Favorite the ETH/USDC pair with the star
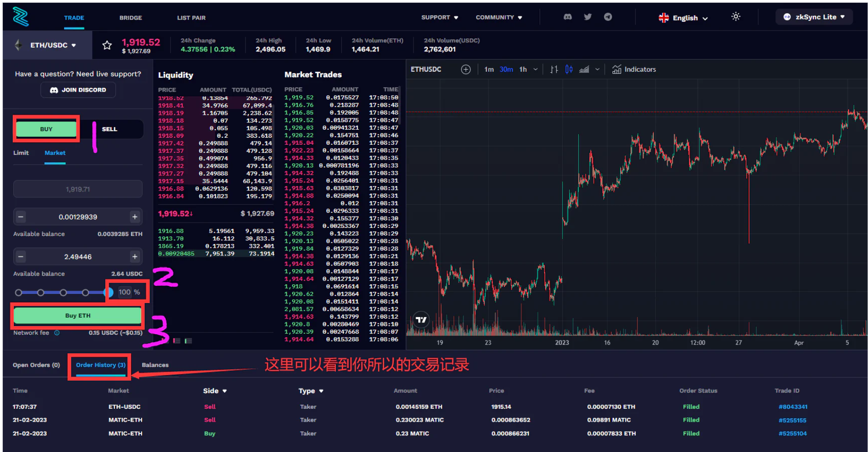 pyautogui.click(x=107, y=45)
